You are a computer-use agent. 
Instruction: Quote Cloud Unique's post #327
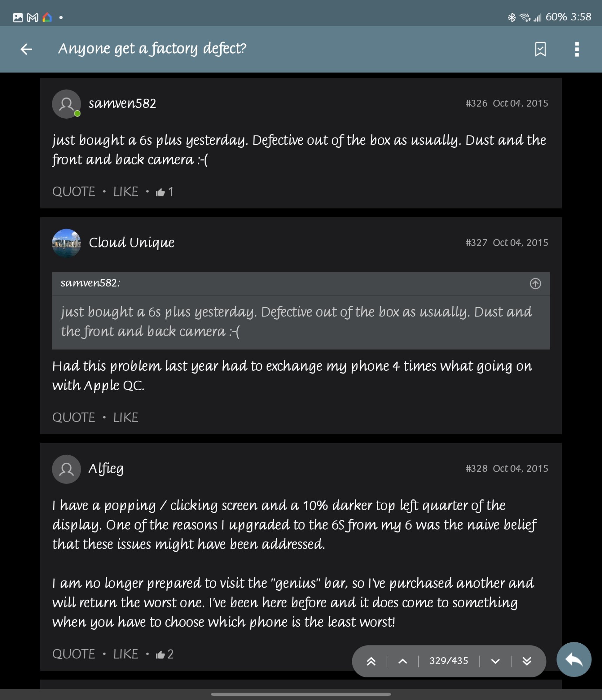click(x=74, y=418)
